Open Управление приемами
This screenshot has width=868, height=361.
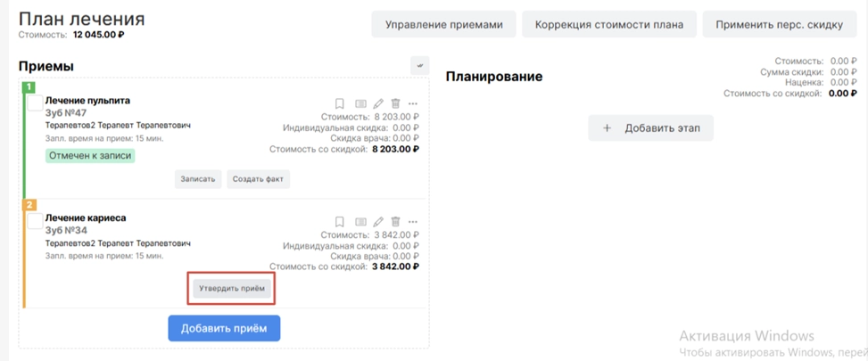[x=443, y=24]
